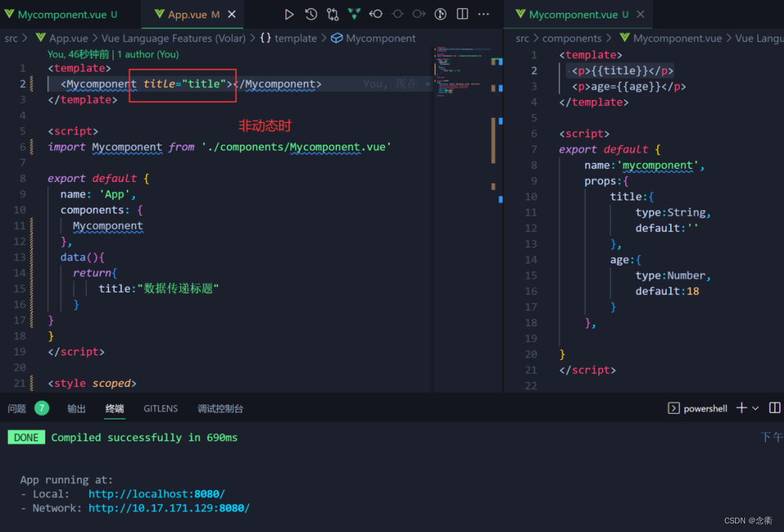Click breadcrumb Vue Language Features (Volar)
784x532 pixels.
pos(174,38)
